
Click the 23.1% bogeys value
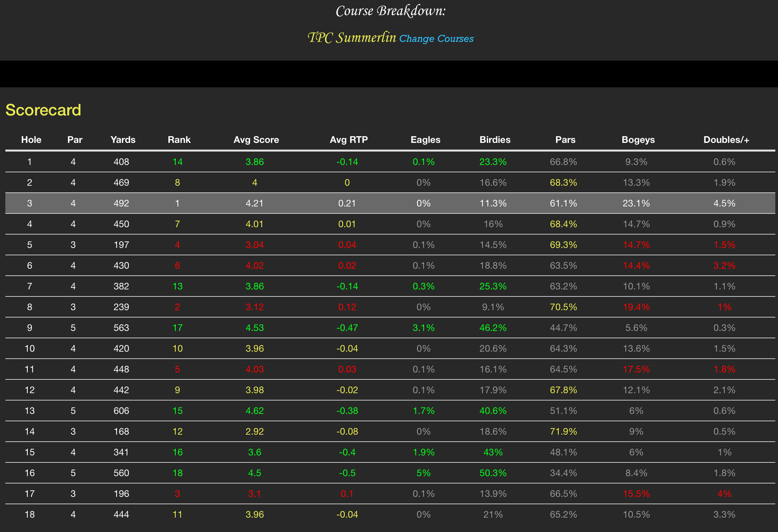636,203
